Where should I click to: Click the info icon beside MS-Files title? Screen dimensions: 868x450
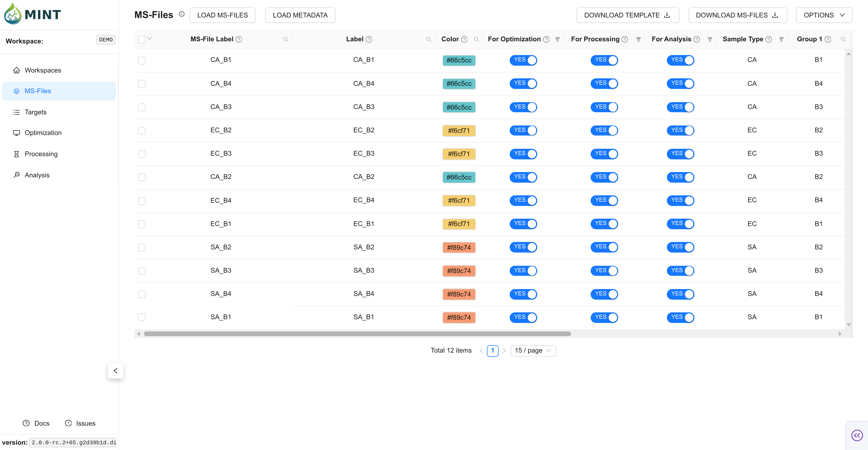182,14
